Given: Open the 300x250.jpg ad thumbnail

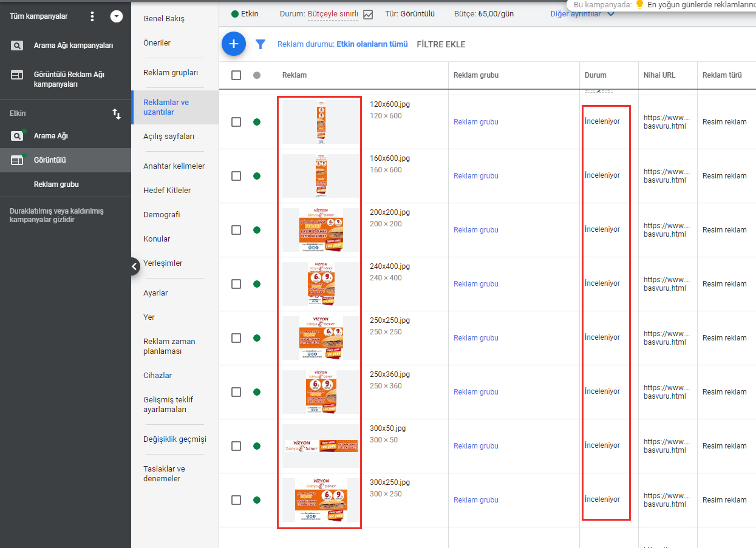Looking at the screenshot, I should (321, 500).
